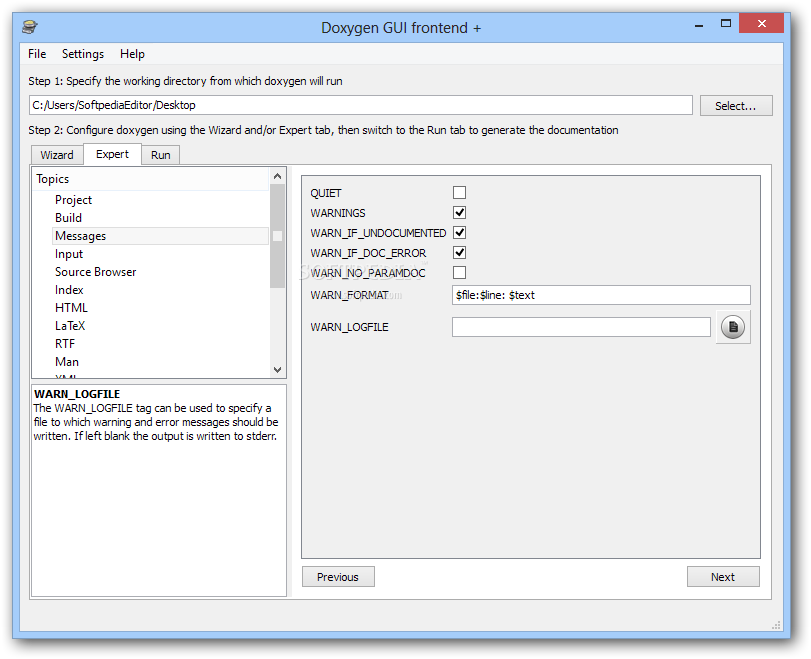Image resolution: width=811 pixels, height=659 pixels.
Task: Click Topics scrollbar down arrow
Action: pyautogui.click(x=277, y=369)
